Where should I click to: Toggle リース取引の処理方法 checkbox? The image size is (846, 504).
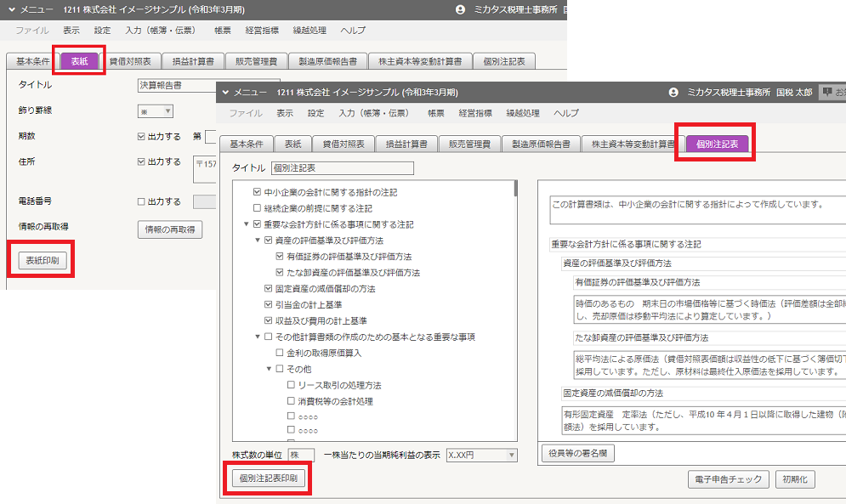(291, 385)
